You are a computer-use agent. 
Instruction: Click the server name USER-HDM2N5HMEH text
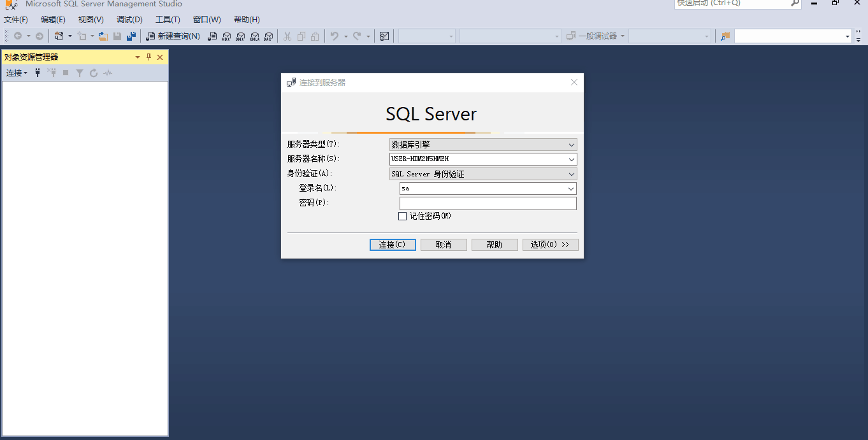point(420,159)
